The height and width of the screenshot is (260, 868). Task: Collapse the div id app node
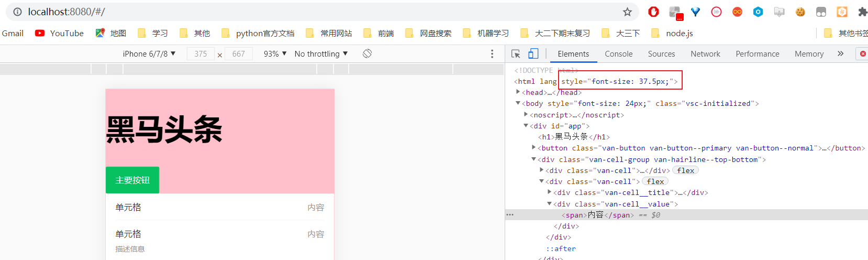(526, 125)
